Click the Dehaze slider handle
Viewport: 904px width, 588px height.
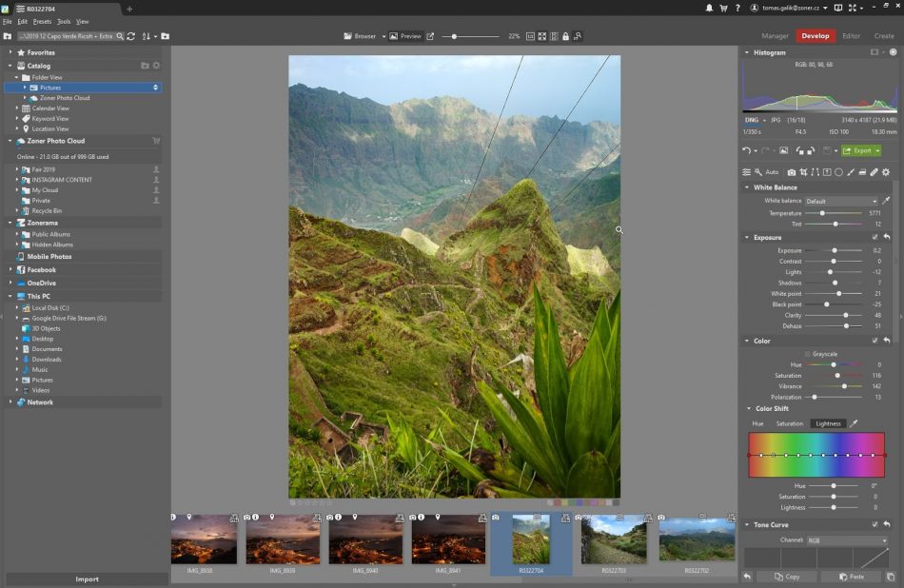[846, 325]
